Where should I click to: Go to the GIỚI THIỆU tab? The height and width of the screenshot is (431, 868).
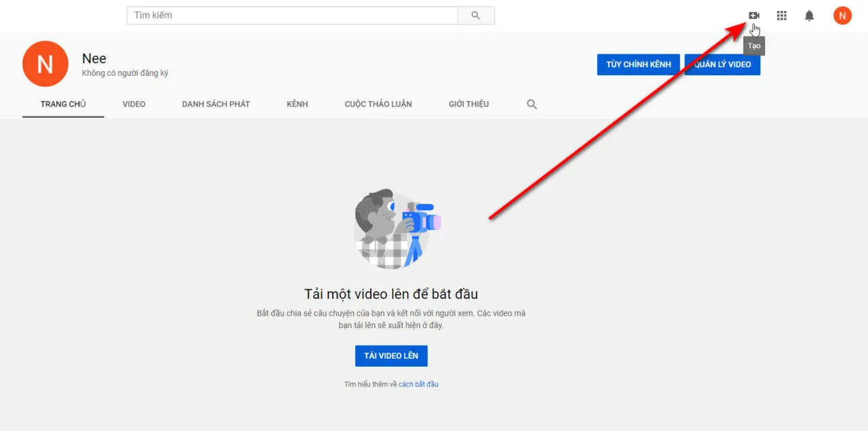[x=469, y=104]
